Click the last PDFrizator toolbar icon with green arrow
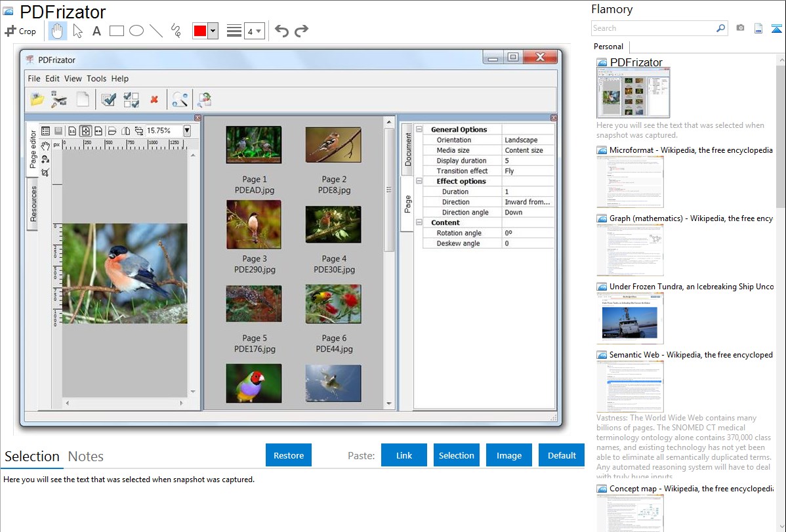This screenshot has height=532, width=786. point(205,99)
